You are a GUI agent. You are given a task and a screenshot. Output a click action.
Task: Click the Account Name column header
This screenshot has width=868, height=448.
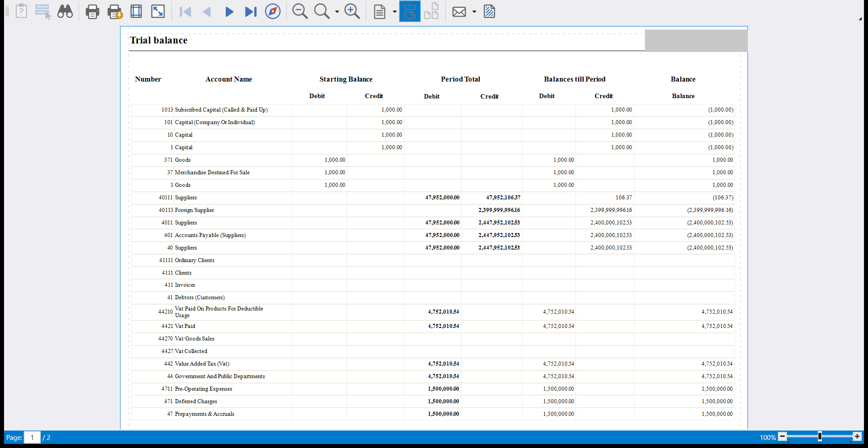click(x=228, y=79)
